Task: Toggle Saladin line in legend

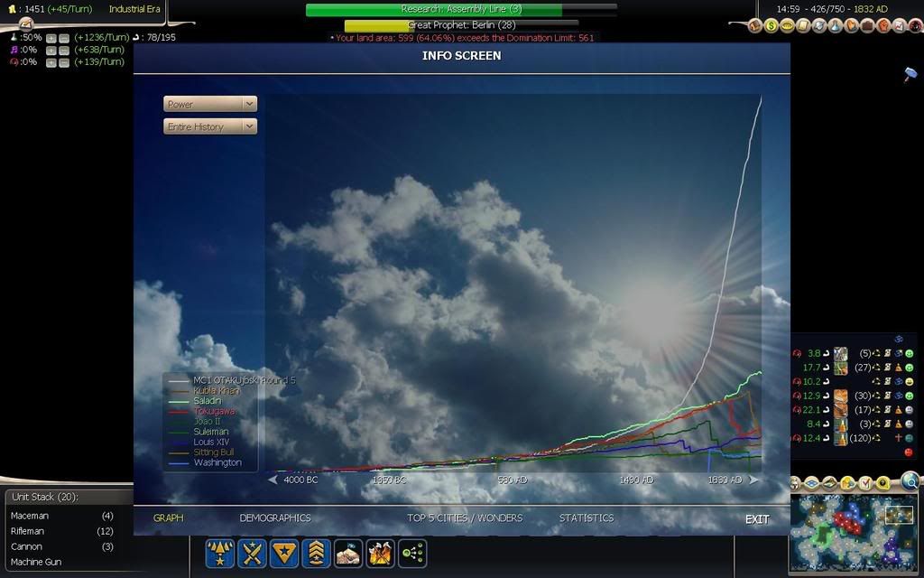Action: point(195,401)
